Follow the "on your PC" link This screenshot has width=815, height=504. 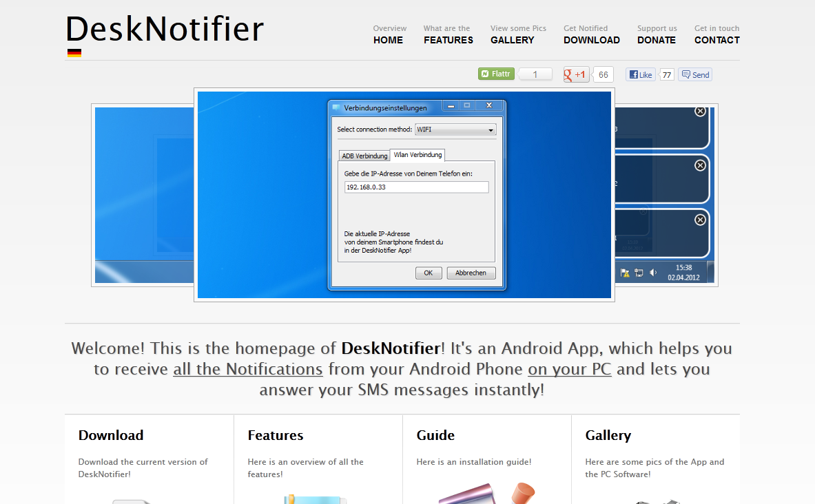coord(570,369)
